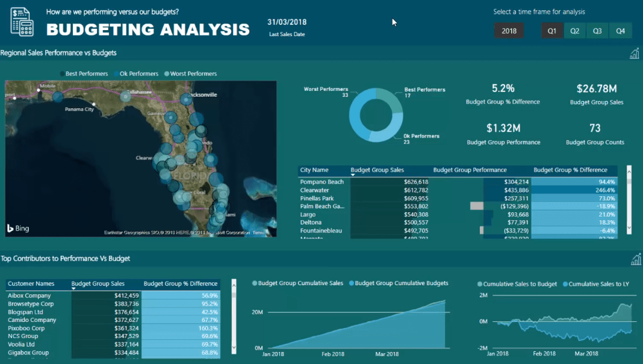The height and width of the screenshot is (364, 643).
Task: Click the Bing logo on the map
Action: point(18,228)
